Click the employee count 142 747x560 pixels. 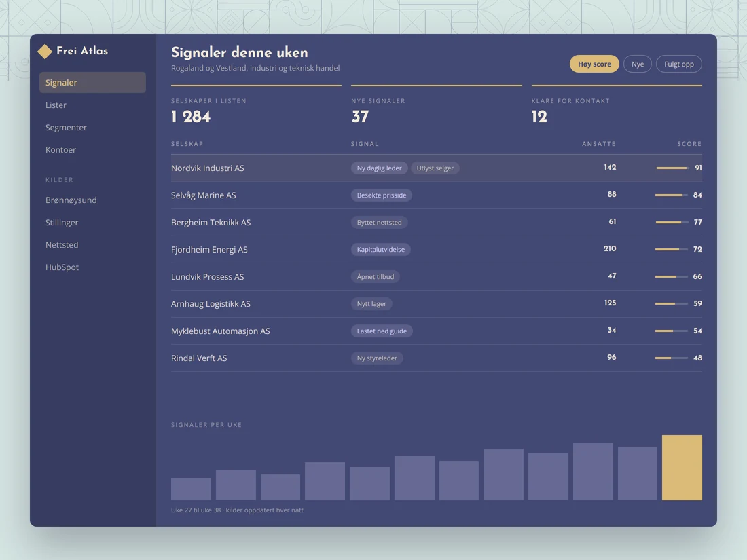point(610,168)
